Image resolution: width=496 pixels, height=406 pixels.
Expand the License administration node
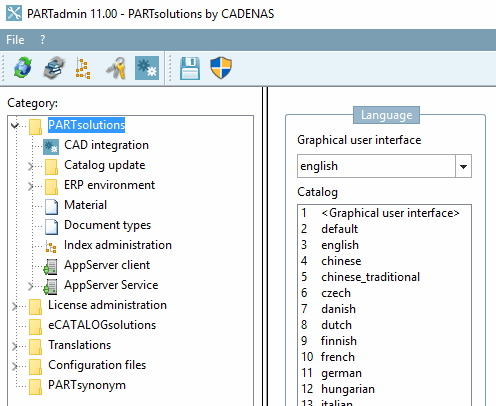pyautogui.click(x=14, y=306)
